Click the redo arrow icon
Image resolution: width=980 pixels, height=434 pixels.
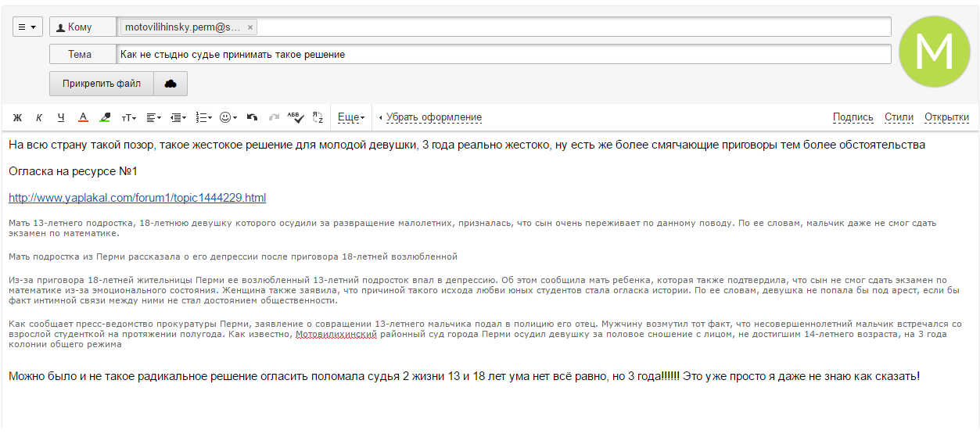274,117
